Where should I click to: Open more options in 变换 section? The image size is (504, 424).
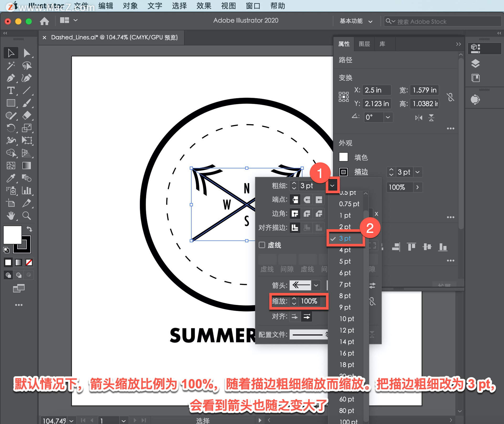[450, 128]
